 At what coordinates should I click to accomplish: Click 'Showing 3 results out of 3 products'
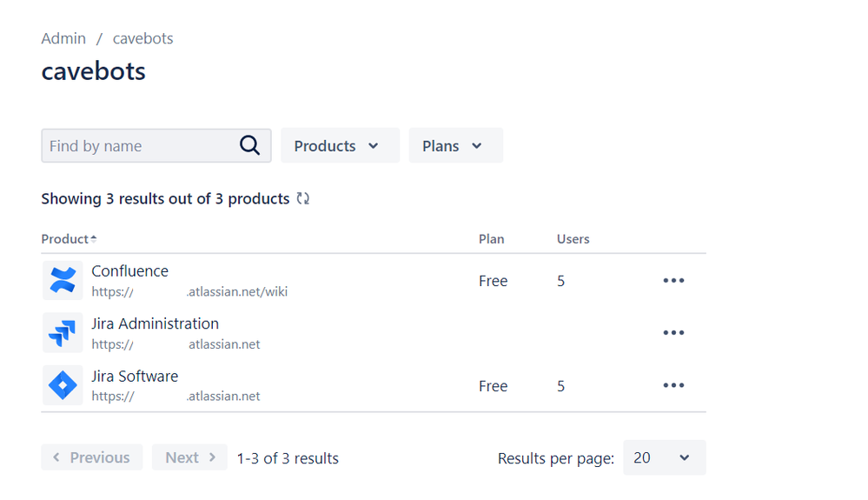(x=165, y=199)
